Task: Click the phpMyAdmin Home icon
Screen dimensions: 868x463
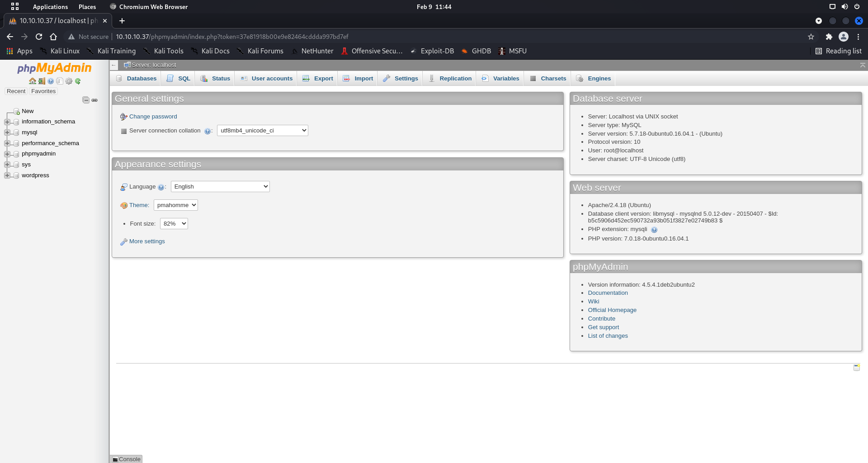Action: [x=32, y=81]
